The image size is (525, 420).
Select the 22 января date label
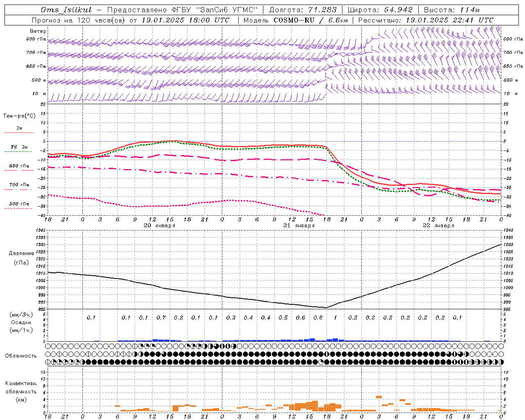438,226
